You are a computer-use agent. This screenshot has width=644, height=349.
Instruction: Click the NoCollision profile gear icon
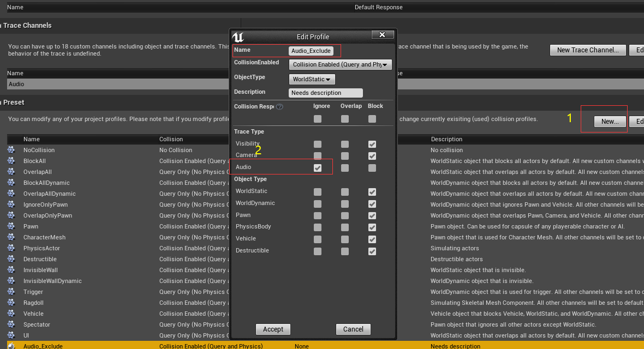point(11,150)
